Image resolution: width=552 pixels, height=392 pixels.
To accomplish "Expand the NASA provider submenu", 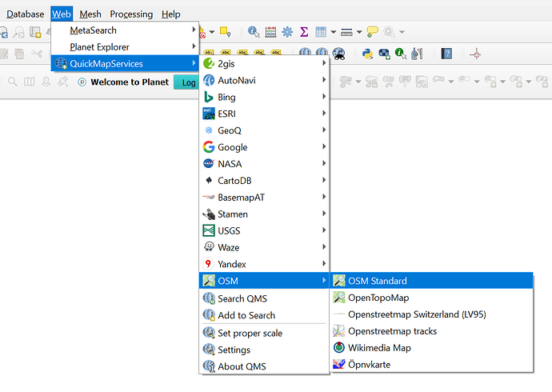I will tap(264, 164).
